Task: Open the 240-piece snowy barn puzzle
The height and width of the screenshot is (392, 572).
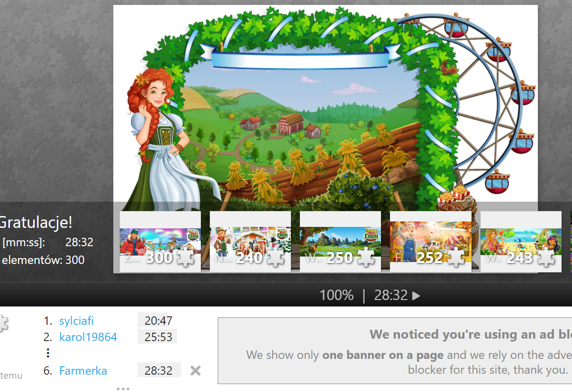Action: (x=250, y=242)
